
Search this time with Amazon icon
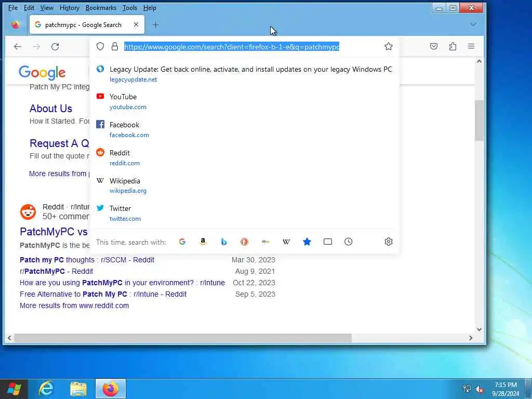[x=203, y=242]
